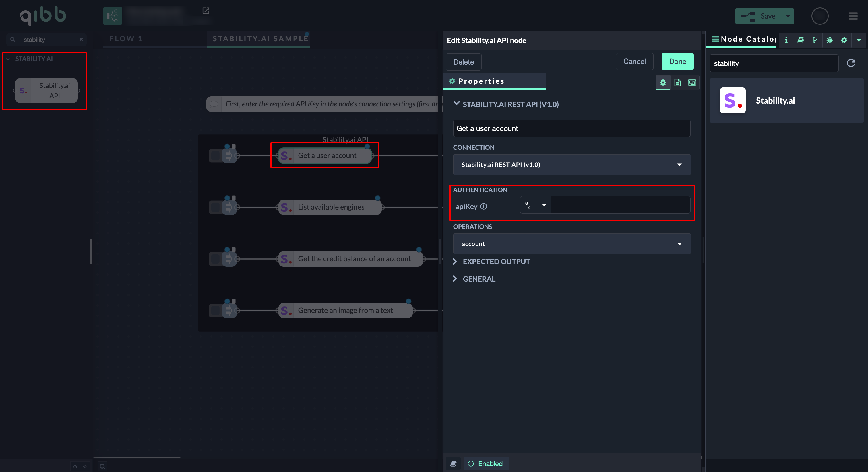
Task: Toggle the inject button for List available engines
Action: pos(215,207)
